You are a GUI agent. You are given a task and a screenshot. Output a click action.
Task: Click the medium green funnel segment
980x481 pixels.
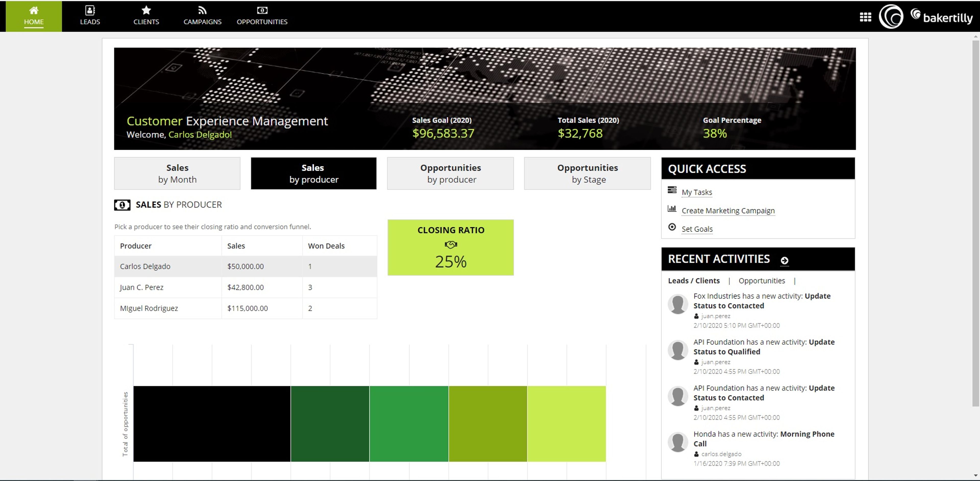pyautogui.click(x=409, y=424)
